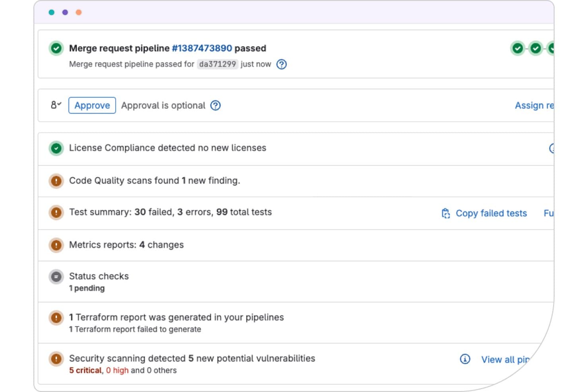
Task: Click the 'Copy failed tests' link
Action: 491,213
